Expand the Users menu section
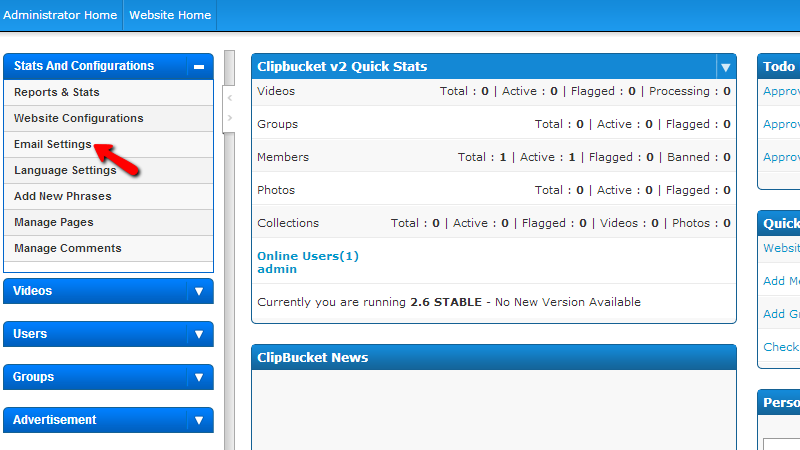Screen dimensions: 800x450 click(x=108, y=334)
